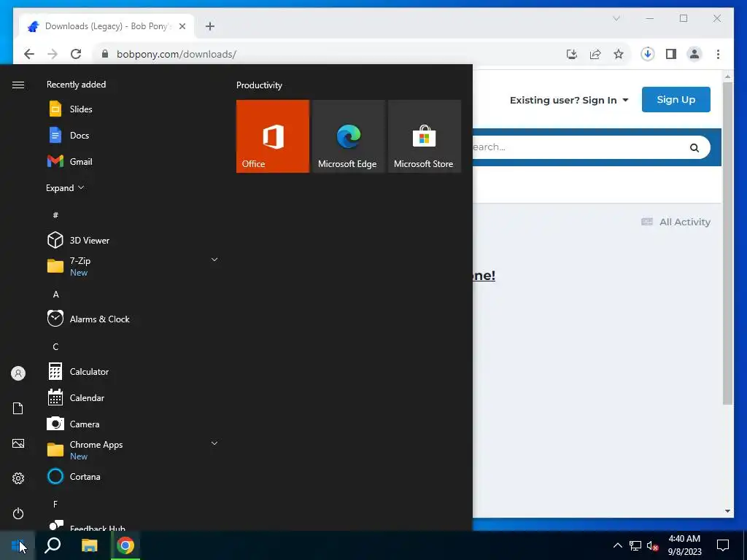Viewport: 747px width, 560px height.
Task: Switch to Chrome on the taskbar
Action: click(x=125, y=545)
